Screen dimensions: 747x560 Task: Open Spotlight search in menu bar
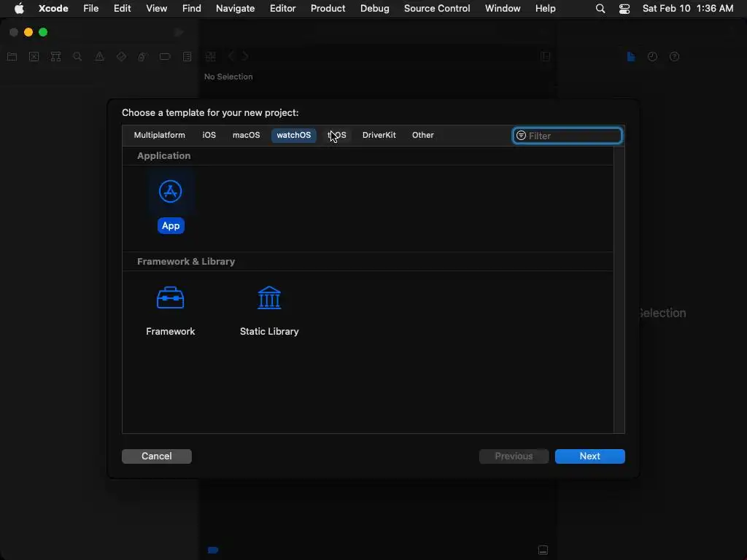(600, 9)
